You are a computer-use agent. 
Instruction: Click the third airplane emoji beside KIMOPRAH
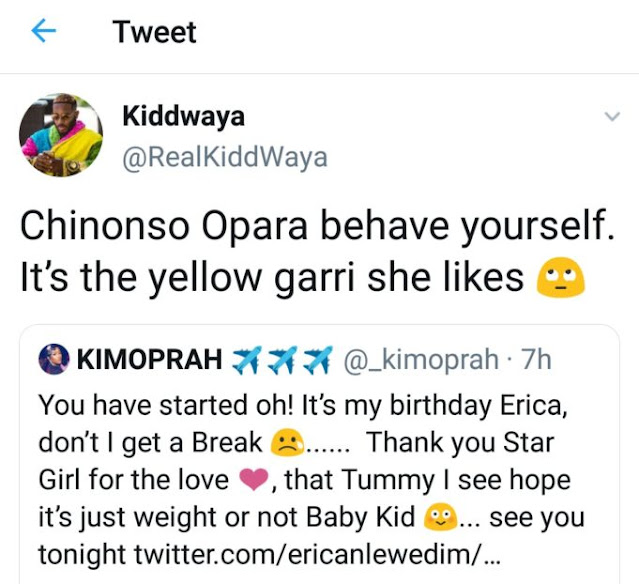click(x=318, y=360)
